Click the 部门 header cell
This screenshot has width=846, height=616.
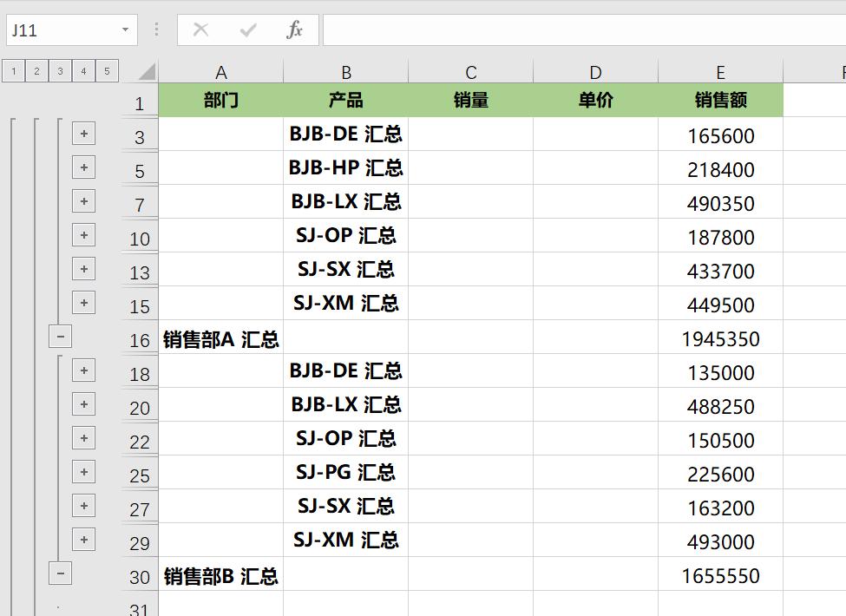[x=220, y=101]
